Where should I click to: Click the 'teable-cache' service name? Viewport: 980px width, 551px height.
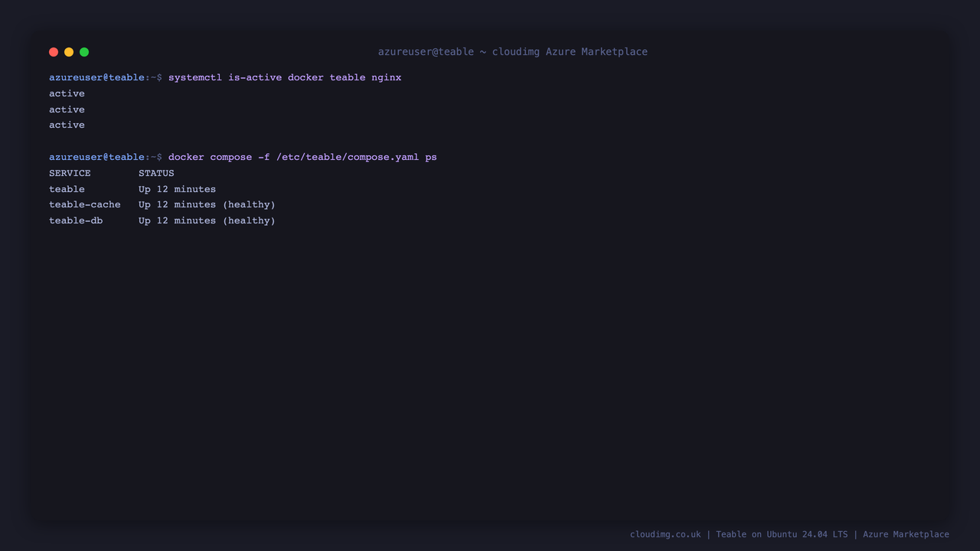85,204
